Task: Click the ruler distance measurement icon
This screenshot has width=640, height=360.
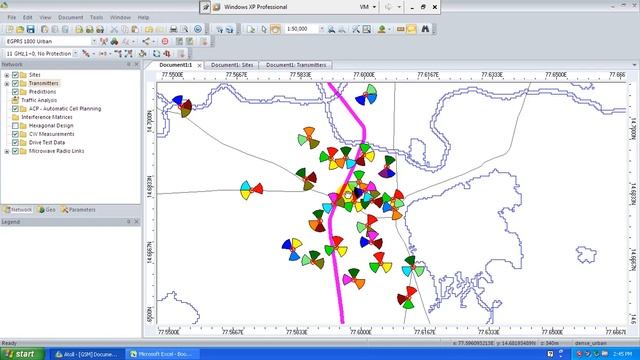Action: (400, 29)
